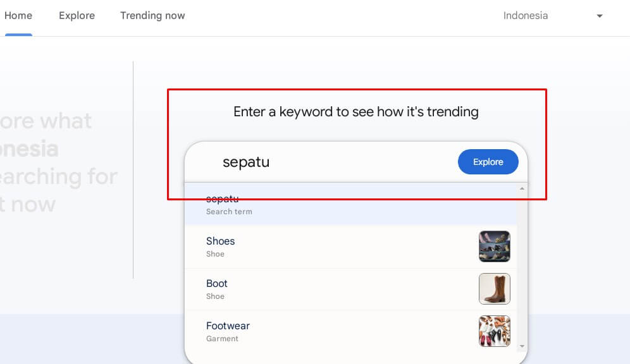Click the suggestion list scroll-up arrow

[522, 188]
